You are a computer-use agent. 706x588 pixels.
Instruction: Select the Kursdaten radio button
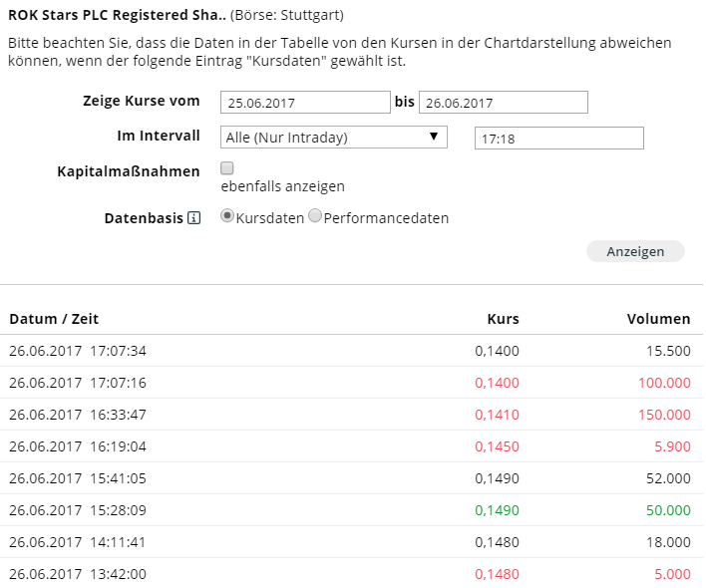(227, 216)
